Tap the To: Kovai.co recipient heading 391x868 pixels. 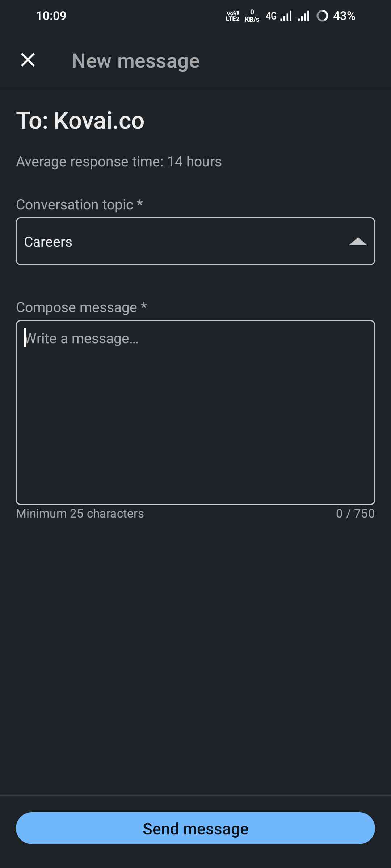80,120
